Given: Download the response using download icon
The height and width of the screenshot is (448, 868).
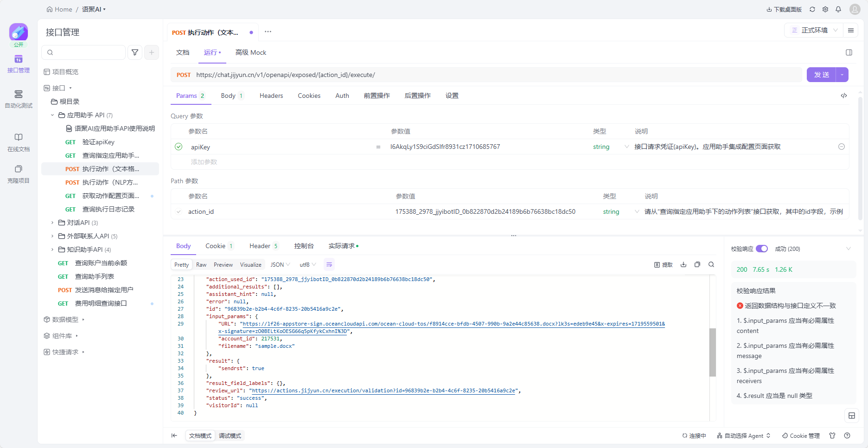Looking at the screenshot, I should click(x=683, y=265).
